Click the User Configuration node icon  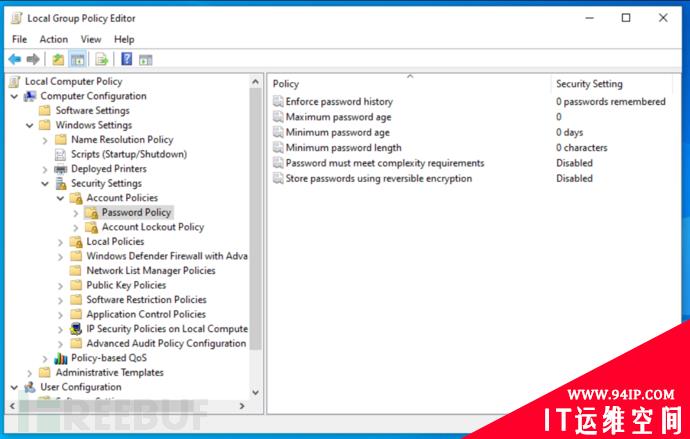point(30,387)
